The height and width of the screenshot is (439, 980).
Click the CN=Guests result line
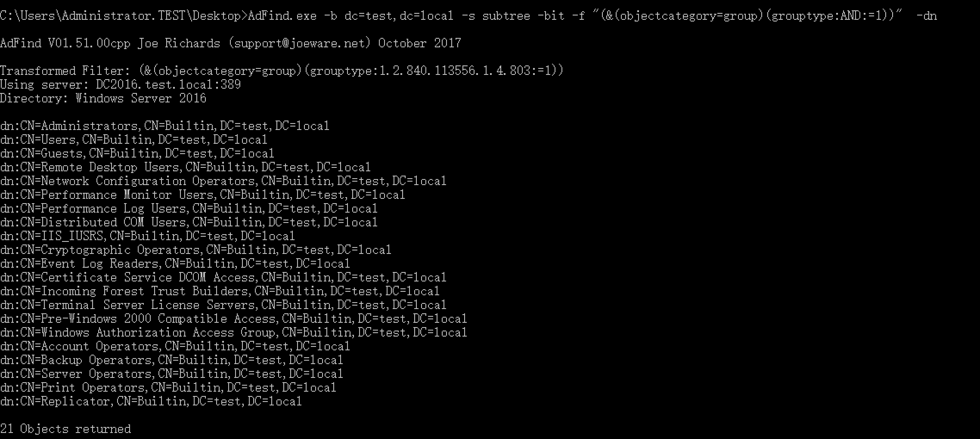click(x=137, y=154)
